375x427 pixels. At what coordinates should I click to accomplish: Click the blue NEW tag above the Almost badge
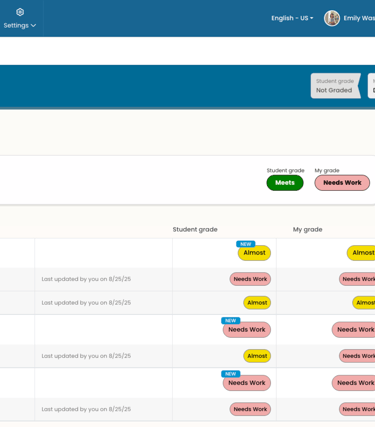point(246,244)
